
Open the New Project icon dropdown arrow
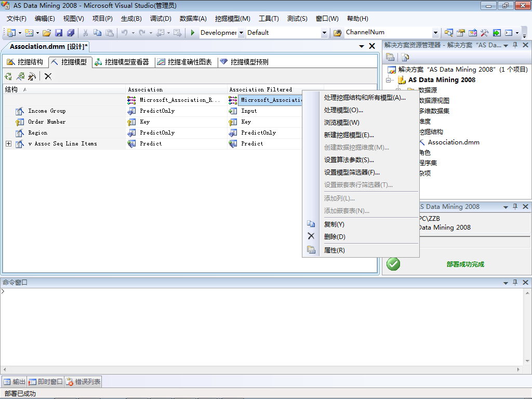point(20,33)
